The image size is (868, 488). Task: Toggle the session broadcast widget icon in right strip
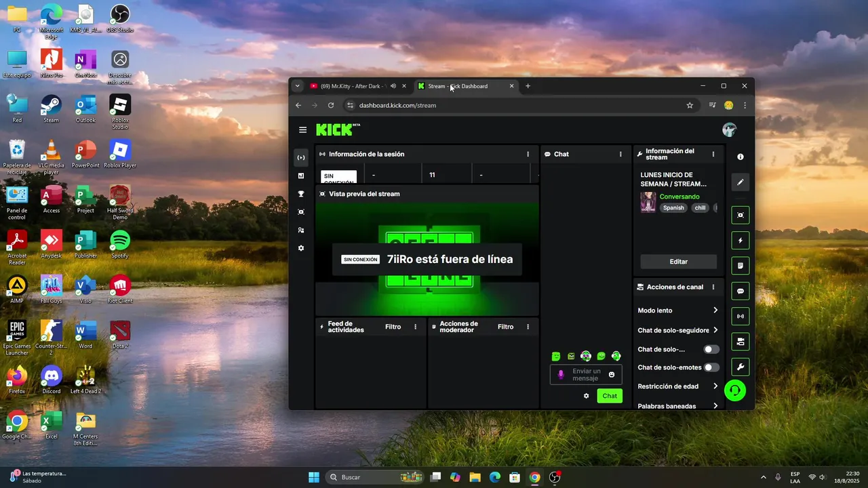[x=740, y=316]
